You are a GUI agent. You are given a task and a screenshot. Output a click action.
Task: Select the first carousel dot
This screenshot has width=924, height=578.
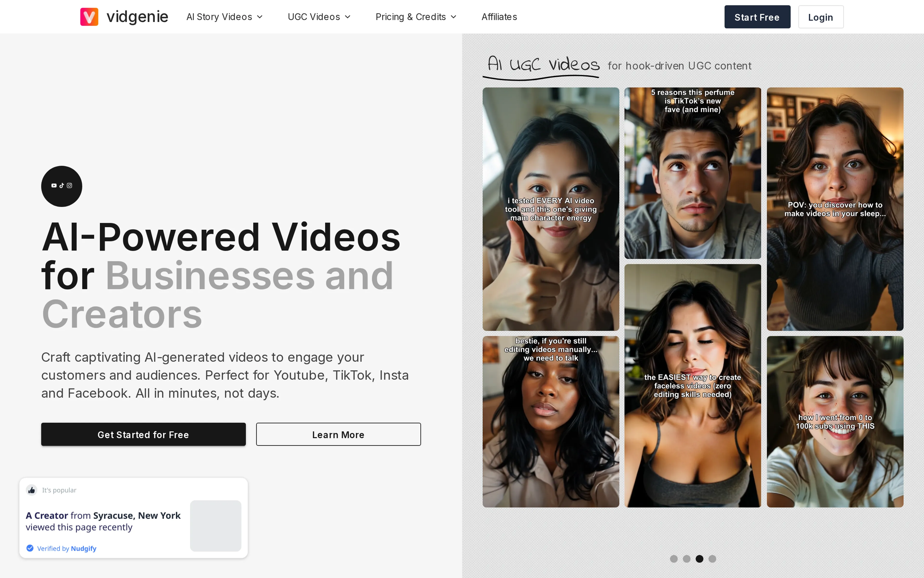coord(674,559)
